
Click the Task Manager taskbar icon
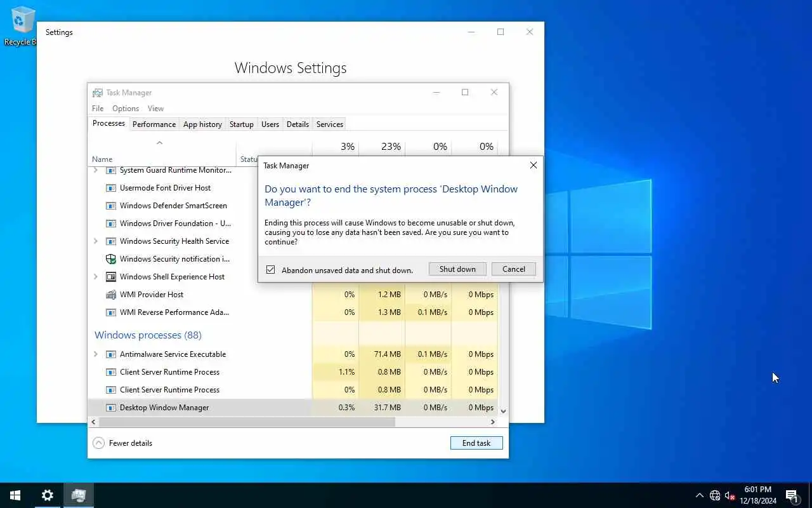[79, 495]
